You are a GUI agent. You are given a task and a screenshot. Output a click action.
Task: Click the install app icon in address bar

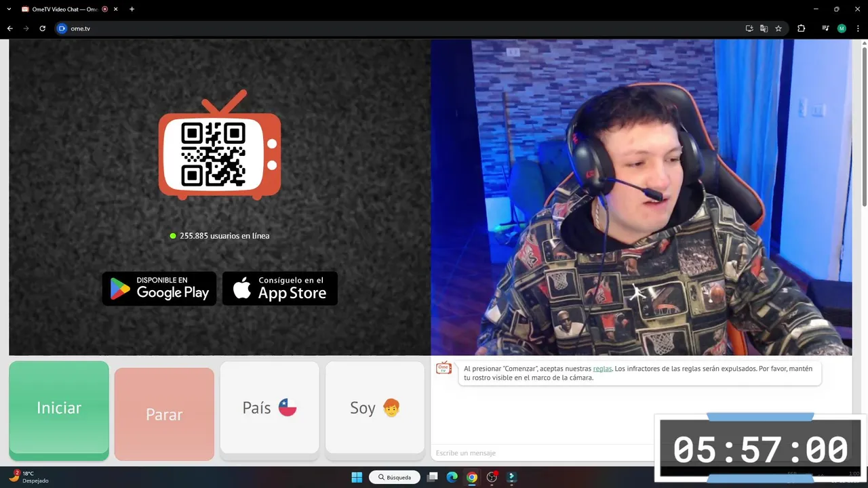(x=749, y=28)
